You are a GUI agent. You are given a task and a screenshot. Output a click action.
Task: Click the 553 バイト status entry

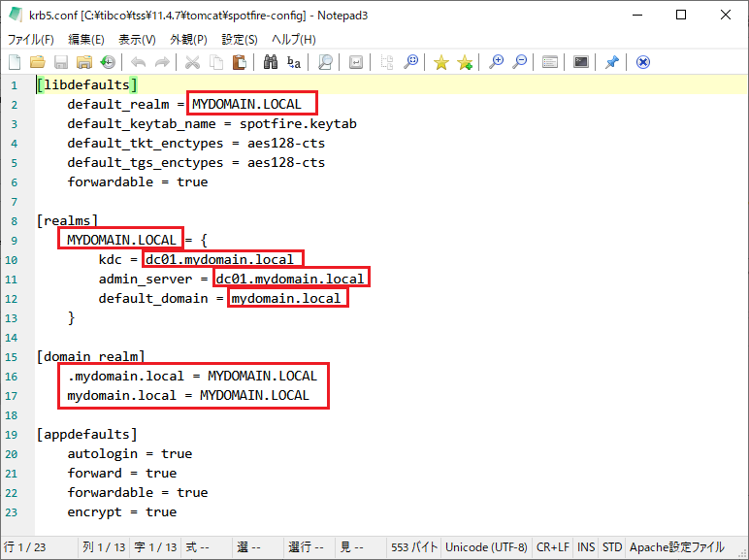pyautogui.click(x=414, y=547)
